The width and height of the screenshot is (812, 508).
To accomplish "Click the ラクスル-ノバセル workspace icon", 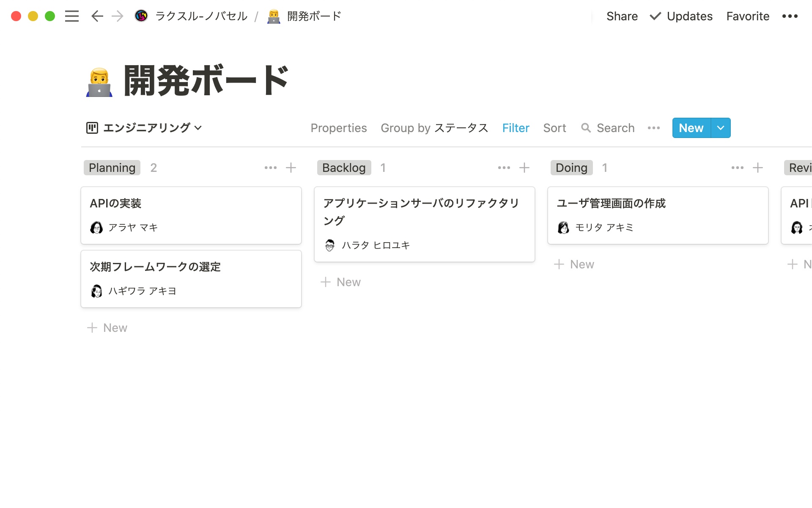I will pyautogui.click(x=141, y=16).
